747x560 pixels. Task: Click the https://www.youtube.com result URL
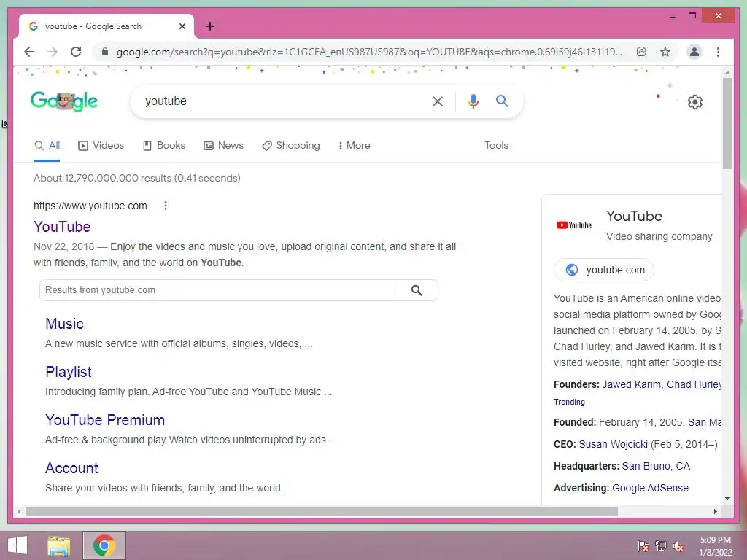coord(90,206)
